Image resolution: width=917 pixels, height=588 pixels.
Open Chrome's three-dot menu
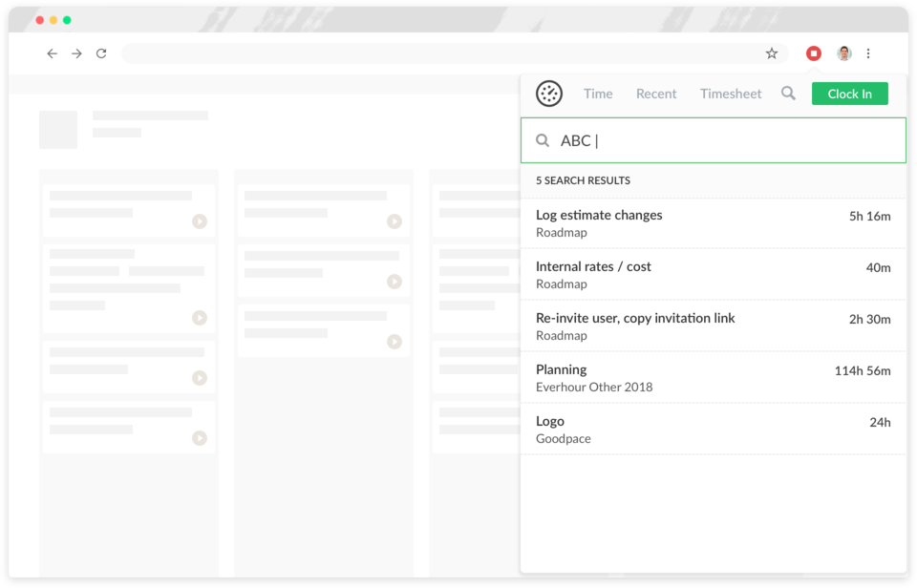click(x=868, y=53)
